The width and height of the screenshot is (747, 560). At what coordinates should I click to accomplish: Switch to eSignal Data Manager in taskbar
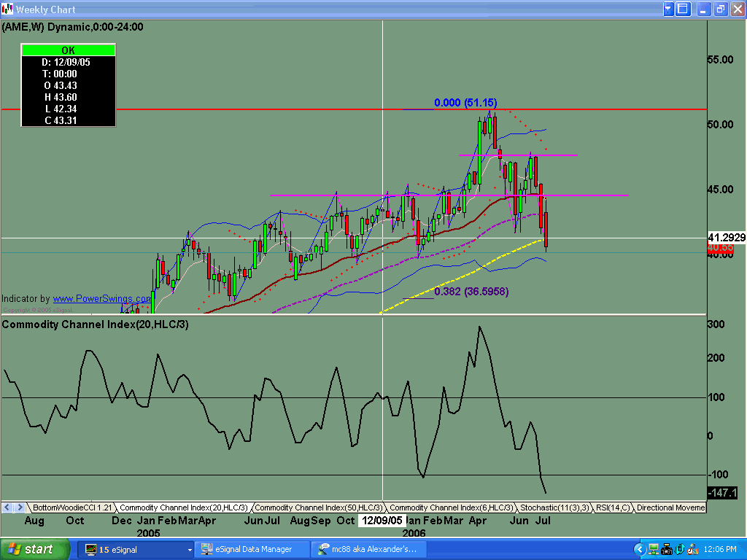tap(252, 550)
